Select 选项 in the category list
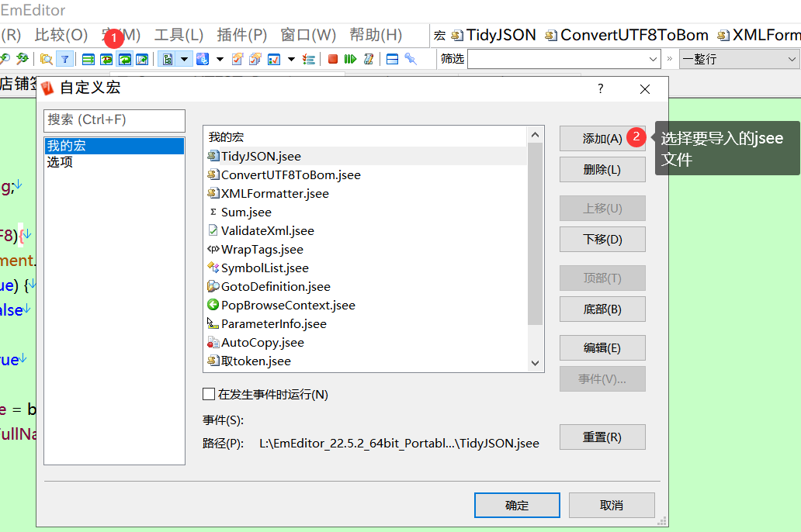Screen dimensions: 801x532 coord(114,162)
